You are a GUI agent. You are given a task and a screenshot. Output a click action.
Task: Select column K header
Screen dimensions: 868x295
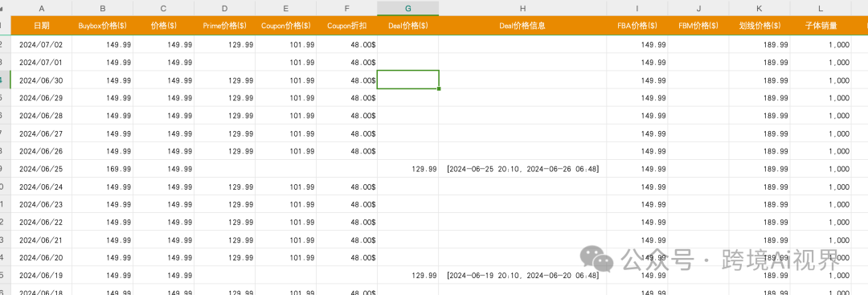point(759,8)
